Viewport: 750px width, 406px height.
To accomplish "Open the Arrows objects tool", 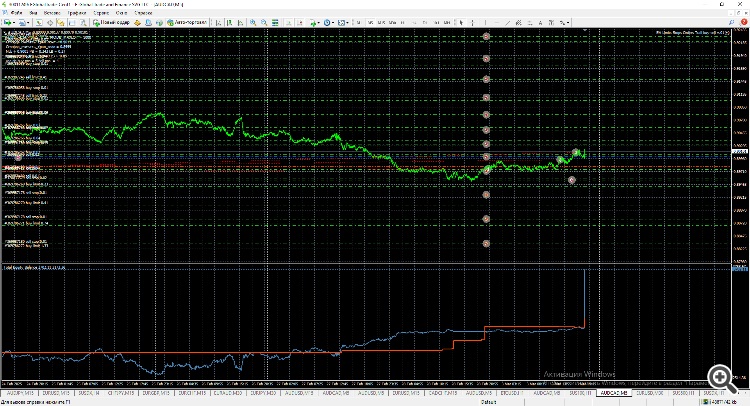I will (x=562, y=22).
